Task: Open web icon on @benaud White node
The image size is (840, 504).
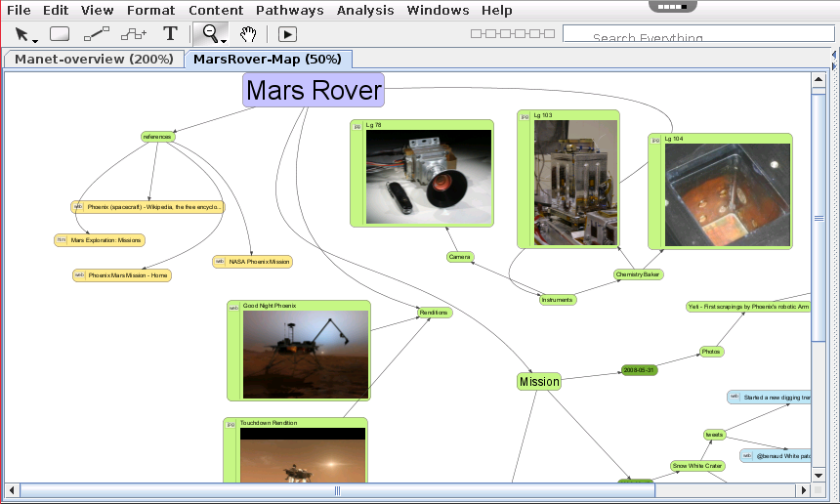Action: pos(747,456)
